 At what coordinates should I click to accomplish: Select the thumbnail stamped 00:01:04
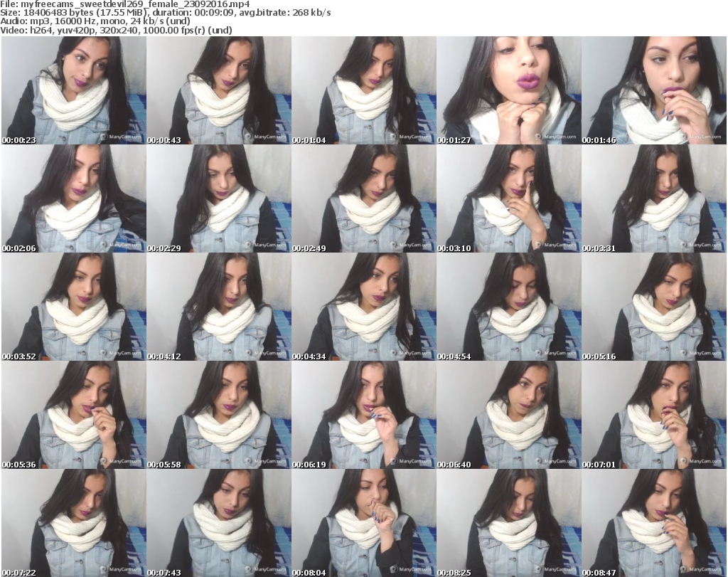364,90
